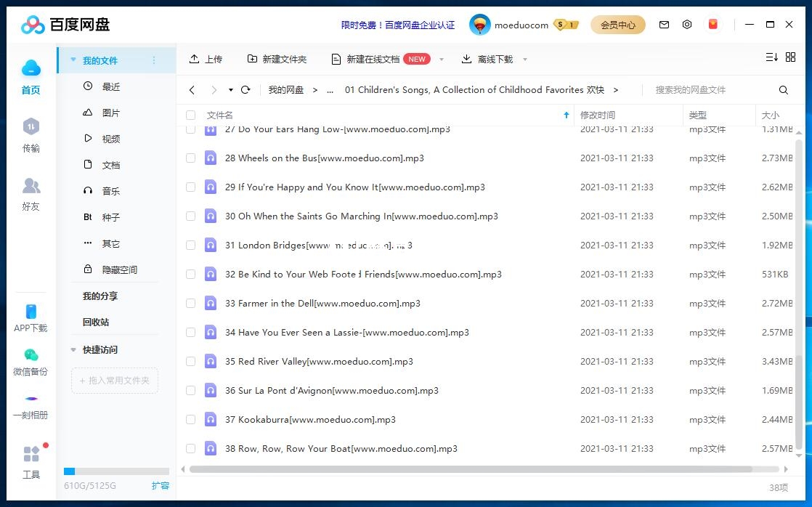Click the horizontal scrollbar at bottom
Image resolution: width=812 pixels, height=507 pixels.
[479, 469]
